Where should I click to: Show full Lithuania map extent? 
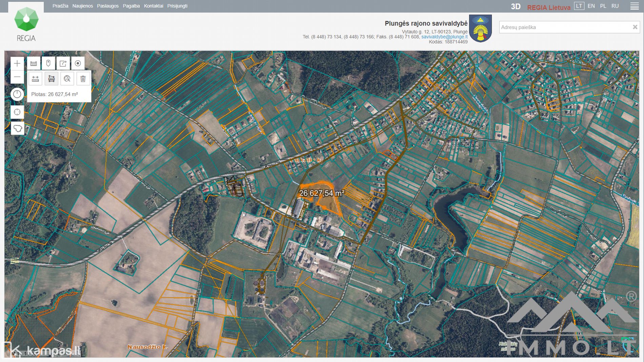pos(17,128)
